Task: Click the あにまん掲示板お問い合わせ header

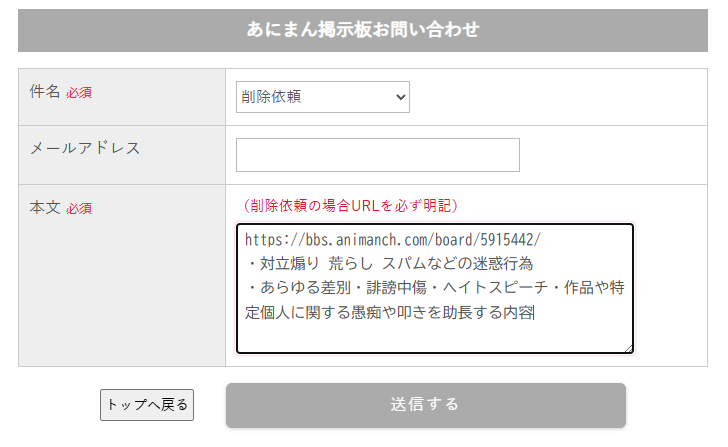Action: pos(363,30)
